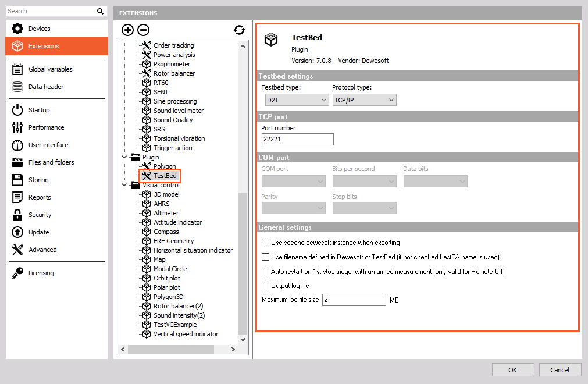Collapse the Visual control tree group
Viewport: 588px width, 384px height.
[124, 185]
